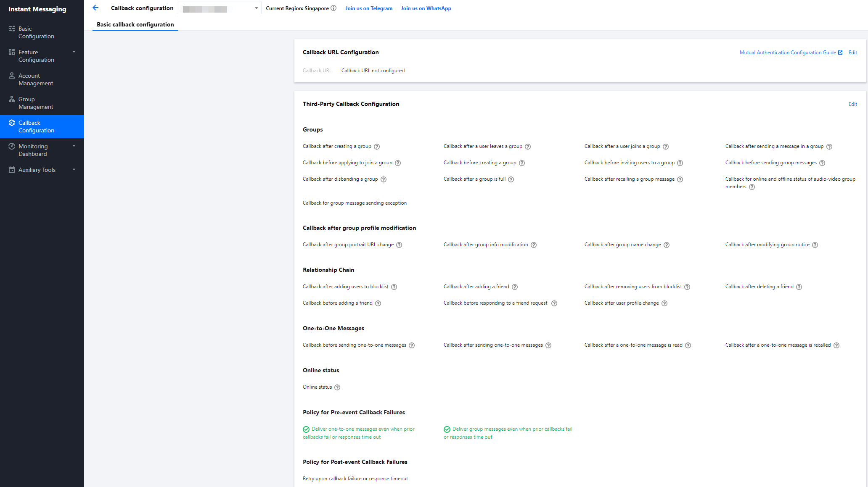Click Edit for Third-Party Callback Configuration
This screenshot has height=487, width=868.
click(852, 104)
